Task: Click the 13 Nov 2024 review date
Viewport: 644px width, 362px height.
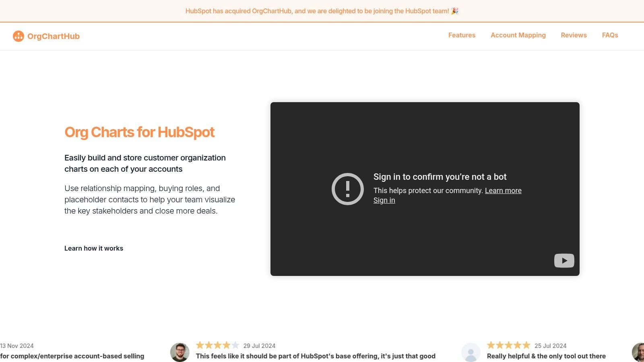Action: pyautogui.click(x=17, y=346)
